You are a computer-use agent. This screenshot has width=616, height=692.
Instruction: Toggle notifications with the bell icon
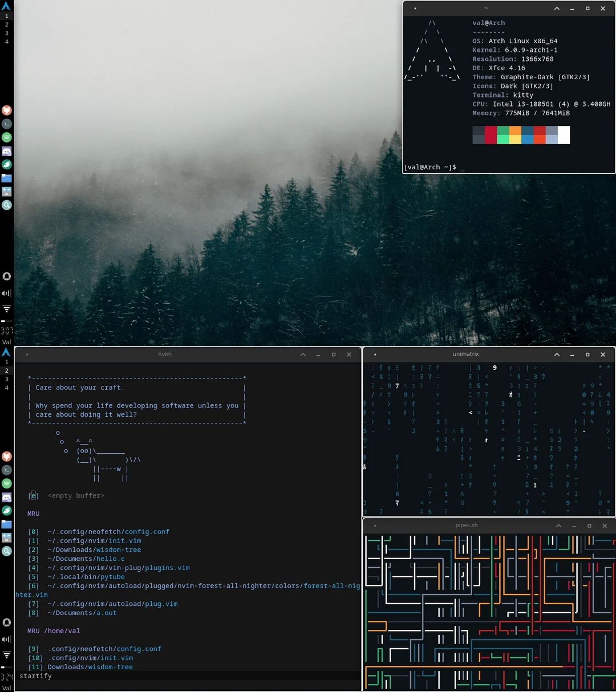(6, 276)
